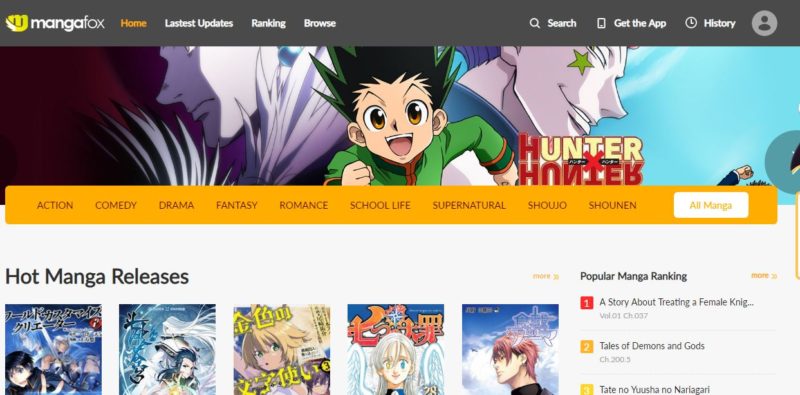
Task: Select the COMEDY genre
Action: 116,205
